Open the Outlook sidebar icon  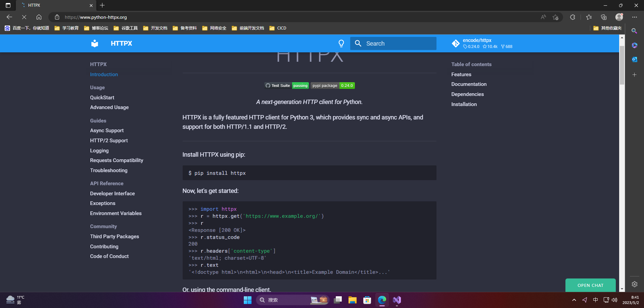pos(634,59)
